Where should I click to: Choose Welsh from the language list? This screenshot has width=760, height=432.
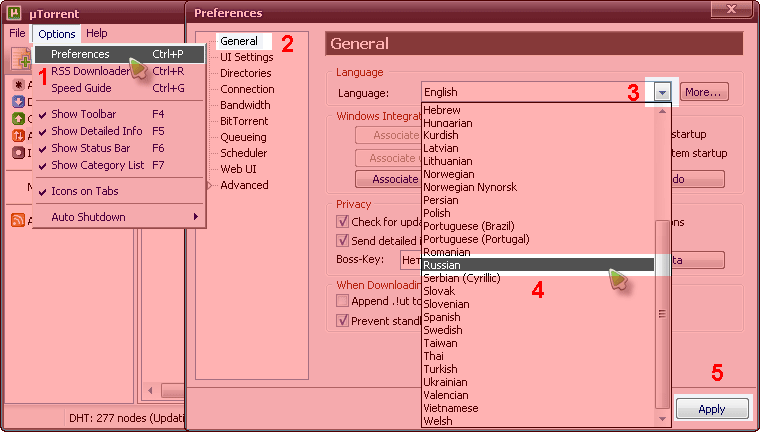538,421
